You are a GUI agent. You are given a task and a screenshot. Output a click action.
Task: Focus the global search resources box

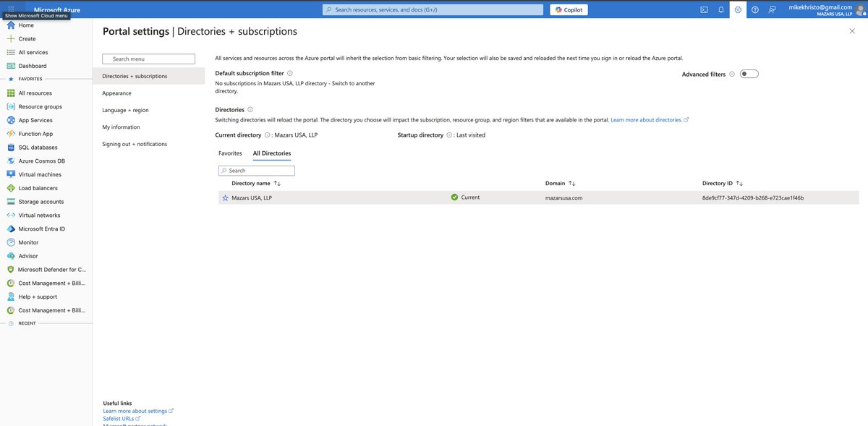(x=433, y=9)
